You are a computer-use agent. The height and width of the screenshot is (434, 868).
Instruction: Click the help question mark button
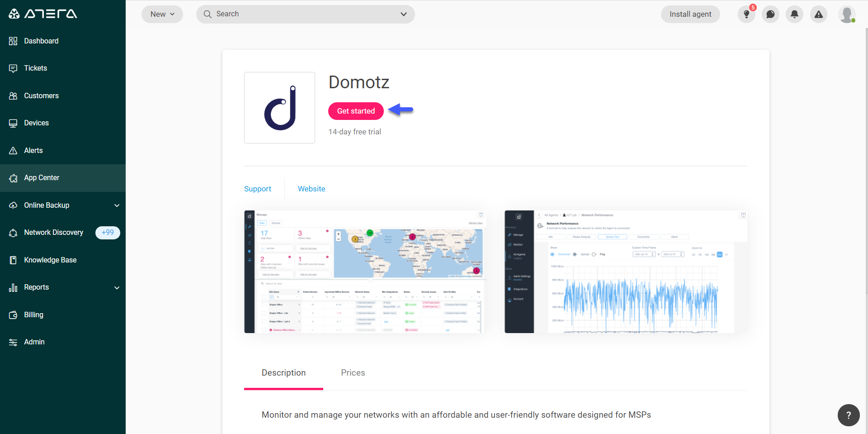[849, 415]
